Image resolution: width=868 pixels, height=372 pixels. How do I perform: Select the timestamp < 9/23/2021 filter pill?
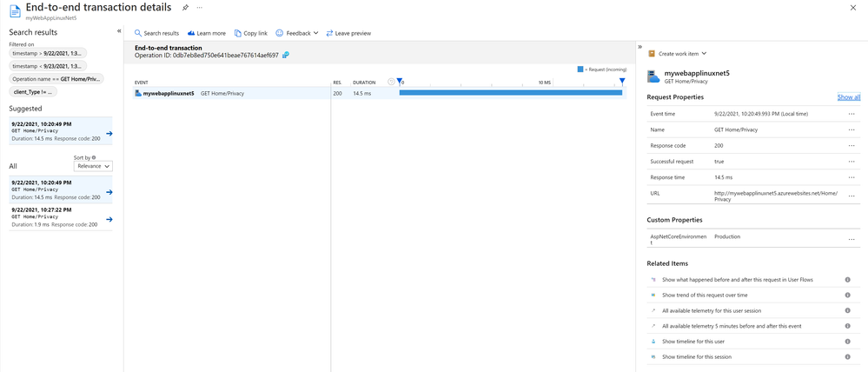tap(48, 66)
